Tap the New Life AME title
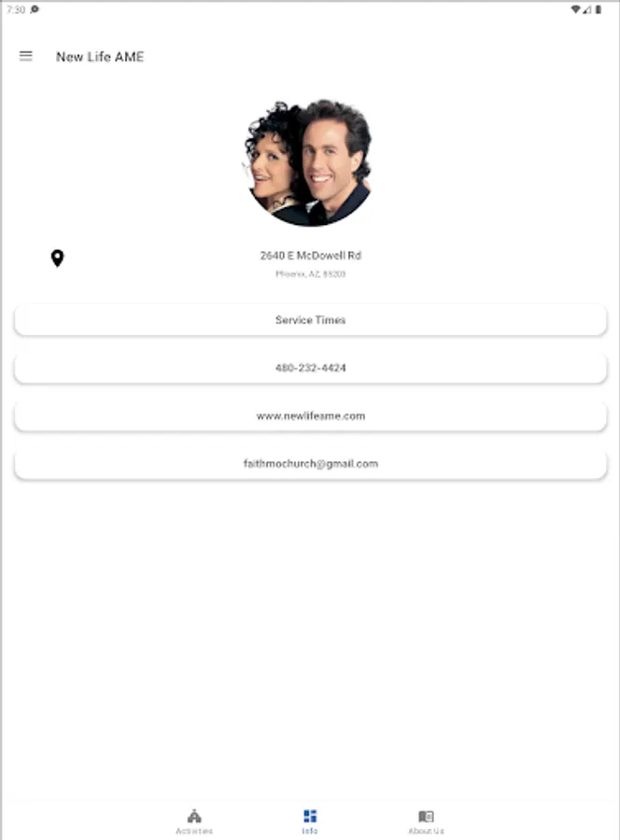 click(x=100, y=57)
